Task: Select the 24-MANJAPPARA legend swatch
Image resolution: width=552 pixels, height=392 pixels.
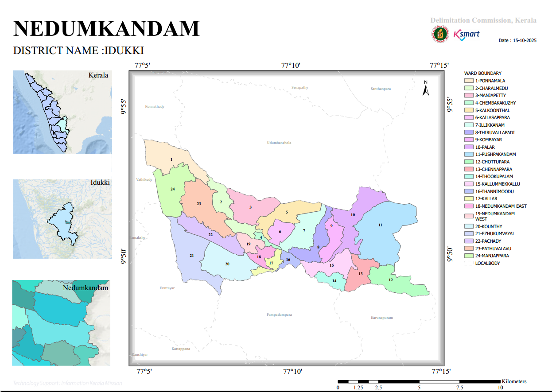Action: coord(469,256)
